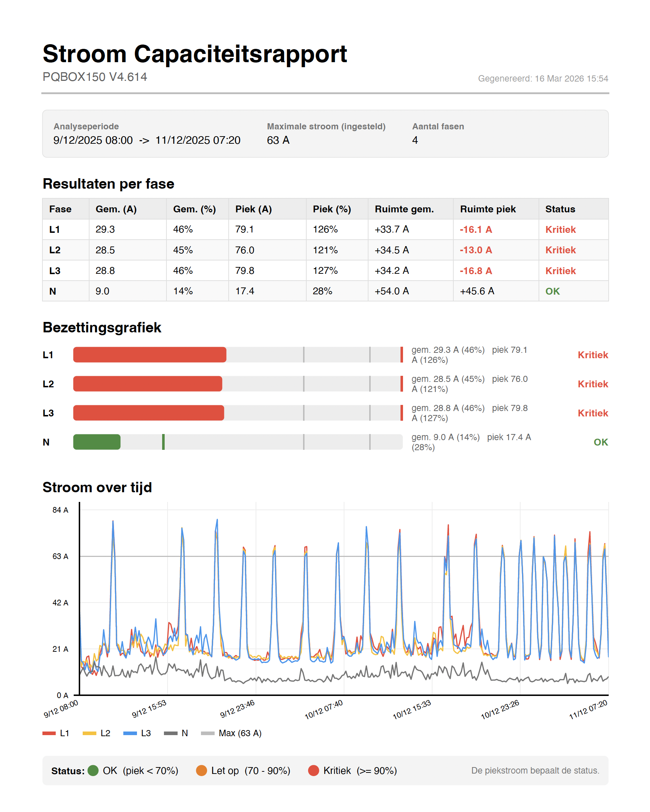This screenshot has width=650, height=812.
Task: Click the Gem. (%) column header
Action: tap(194, 209)
